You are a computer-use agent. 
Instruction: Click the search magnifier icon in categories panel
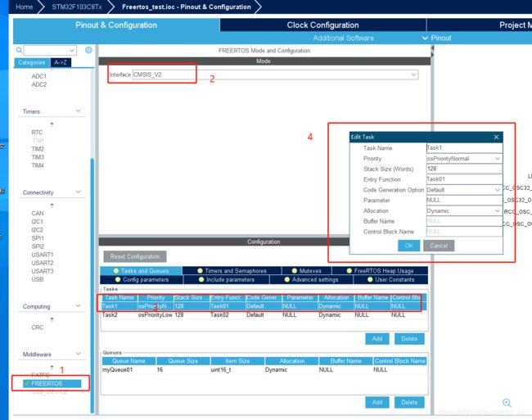[19, 50]
